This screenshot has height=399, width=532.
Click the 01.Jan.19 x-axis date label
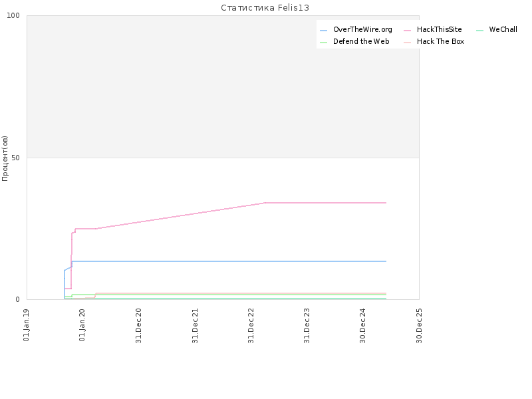[26, 325]
